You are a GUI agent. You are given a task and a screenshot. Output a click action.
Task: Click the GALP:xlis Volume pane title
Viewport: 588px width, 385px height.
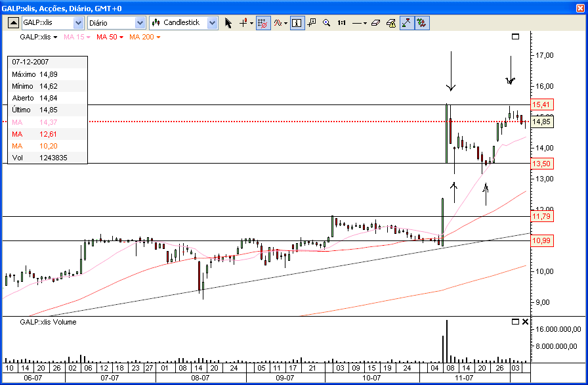click(x=48, y=322)
